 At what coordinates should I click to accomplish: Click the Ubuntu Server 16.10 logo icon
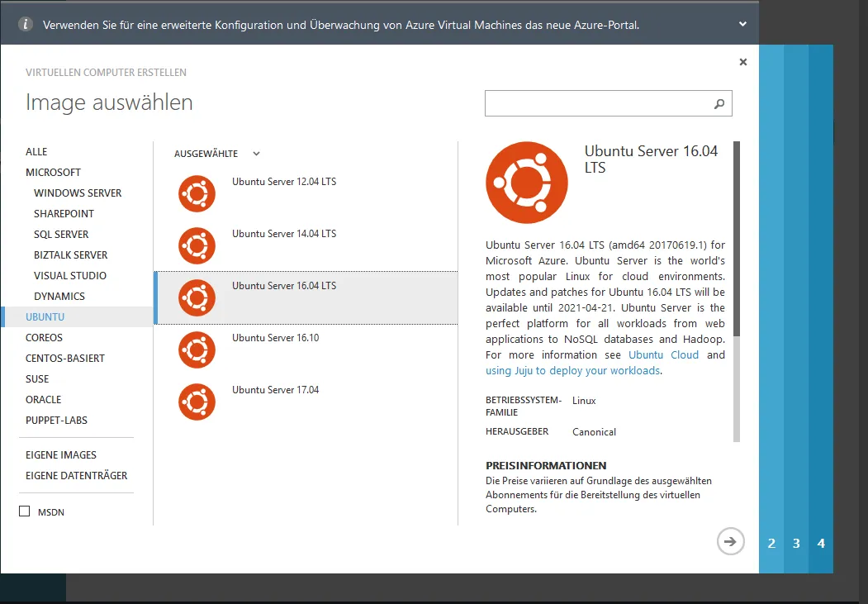tap(197, 350)
